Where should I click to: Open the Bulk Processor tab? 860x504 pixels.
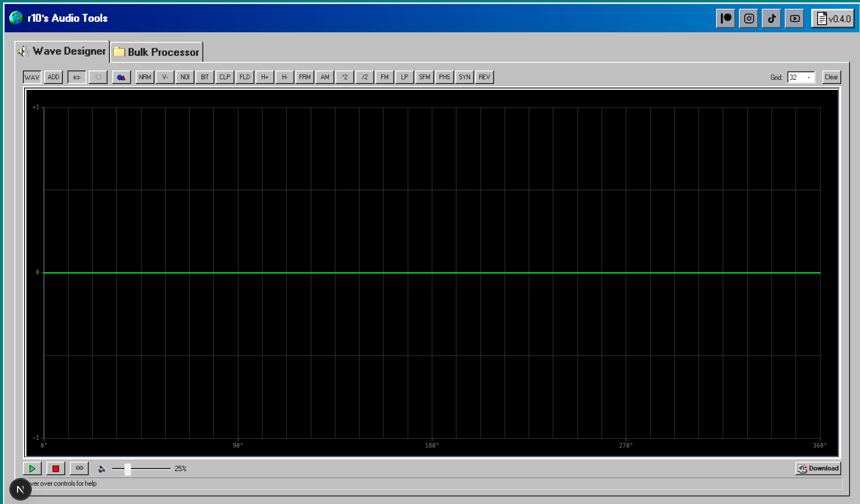[x=157, y=52]
